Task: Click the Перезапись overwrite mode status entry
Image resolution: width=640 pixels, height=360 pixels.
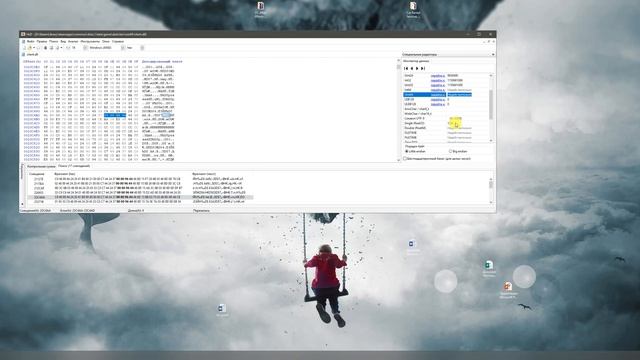Action: [201, 211]
